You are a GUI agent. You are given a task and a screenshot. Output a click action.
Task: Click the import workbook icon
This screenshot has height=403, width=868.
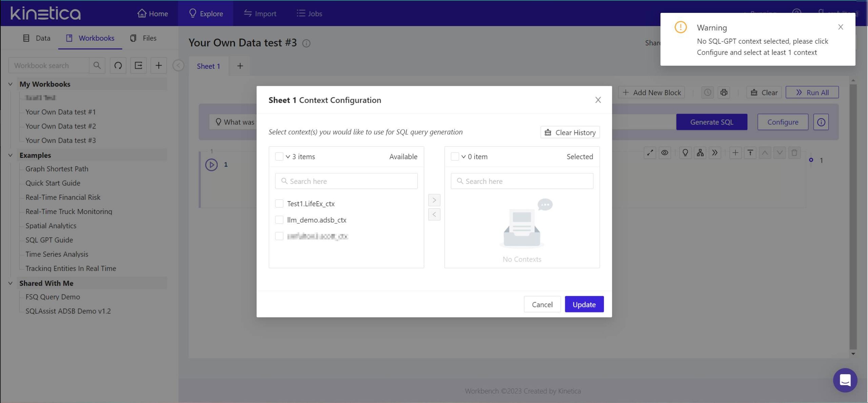[x=138, y=65]
